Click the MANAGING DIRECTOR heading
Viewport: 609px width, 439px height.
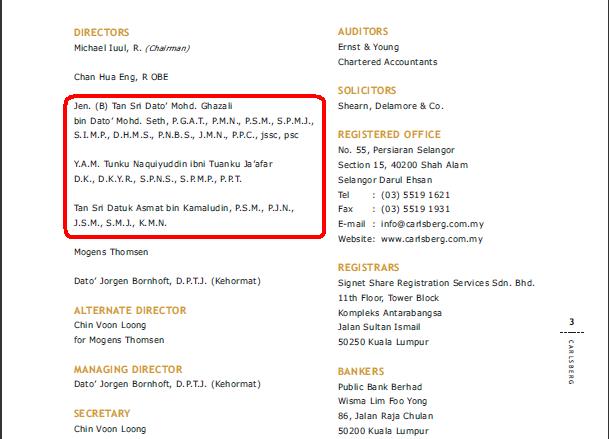(128, 369)
